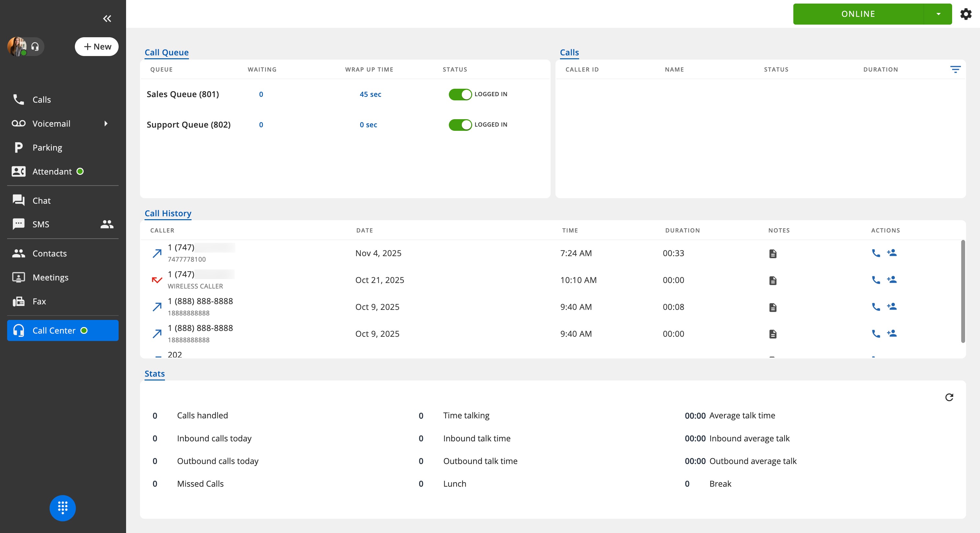Open SMS group contacts icon
This screenshot has height=533, width=980.
click(107, 224)
